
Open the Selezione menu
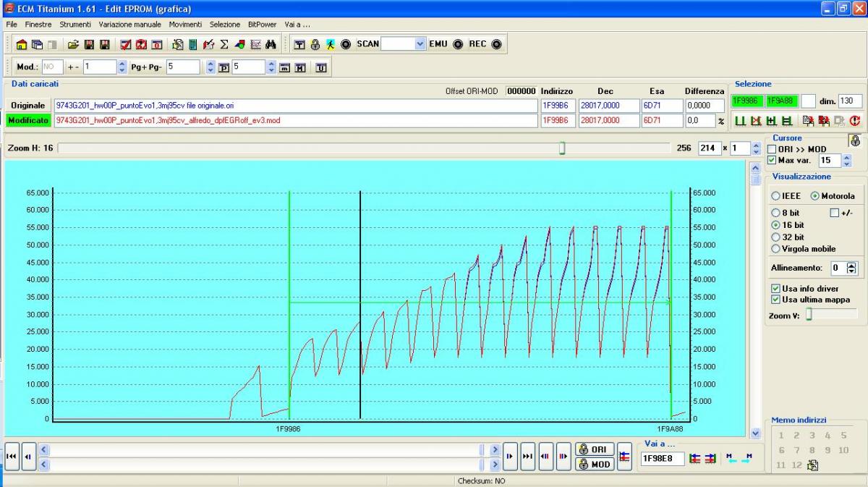(x=225, y=25)
